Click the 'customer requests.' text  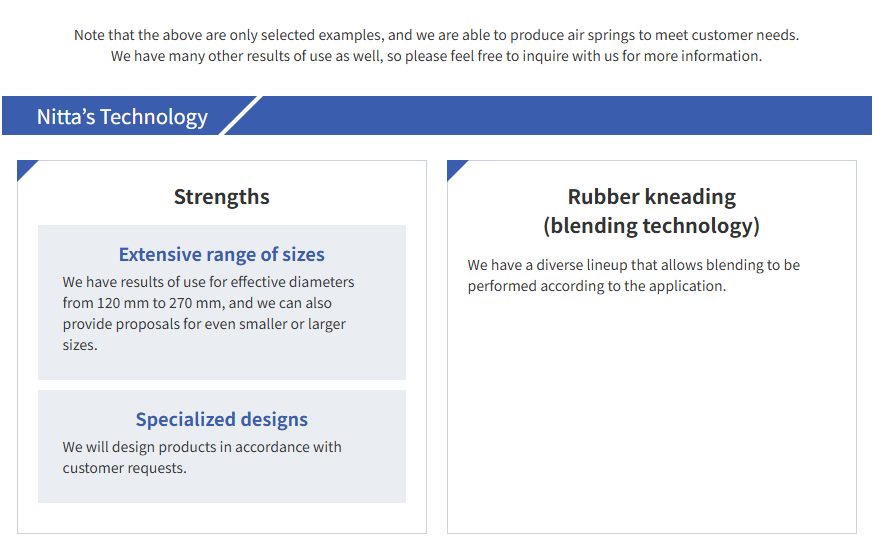click(x=124, y=468)
